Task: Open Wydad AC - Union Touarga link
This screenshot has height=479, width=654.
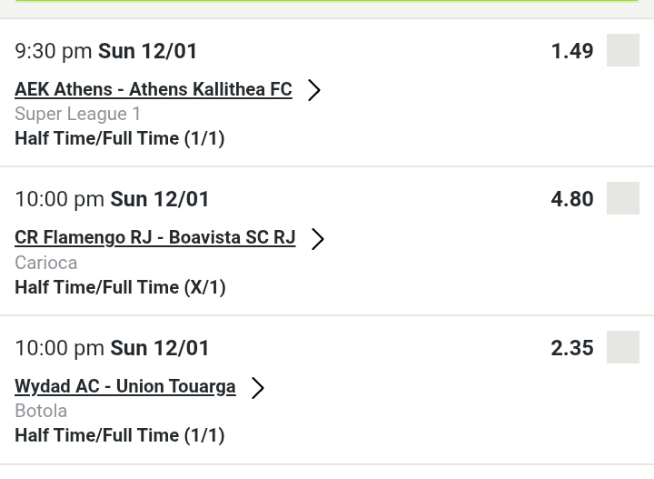Action: (x=125, y=387)
